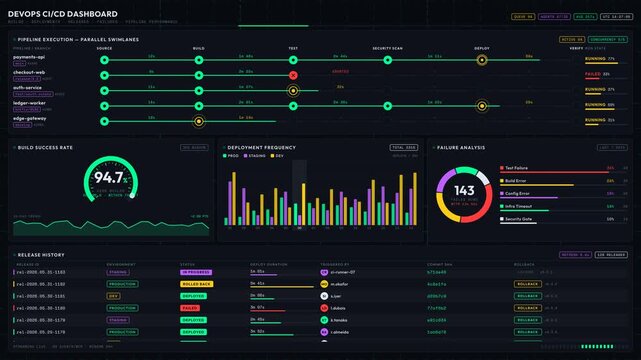Click the Queue badge in the header
Viewport: 641px width, 360px height.
tap(523, 17)
